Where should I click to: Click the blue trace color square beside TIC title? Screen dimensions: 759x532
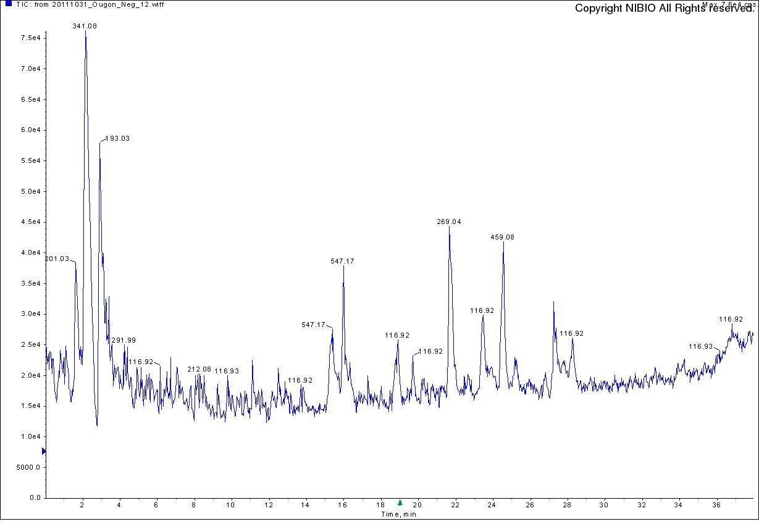point(9,4)
